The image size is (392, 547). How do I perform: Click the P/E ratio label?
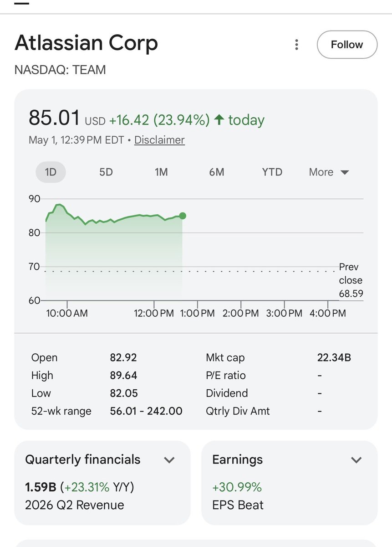[x=226, y=376]
